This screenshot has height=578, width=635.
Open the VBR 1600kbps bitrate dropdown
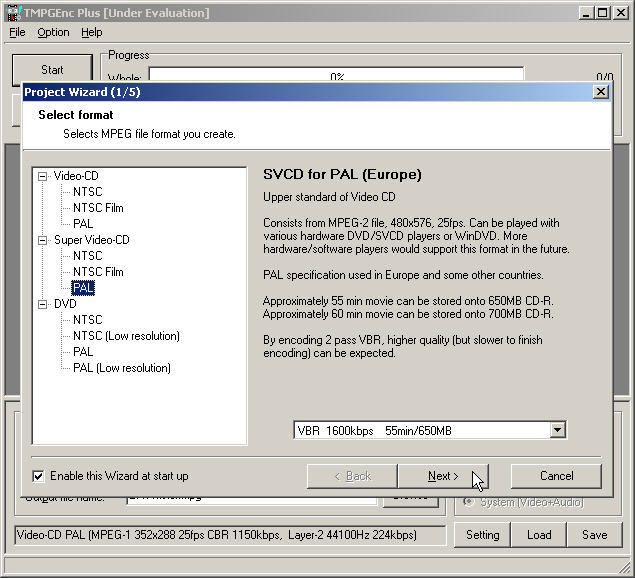click(558, 430)
